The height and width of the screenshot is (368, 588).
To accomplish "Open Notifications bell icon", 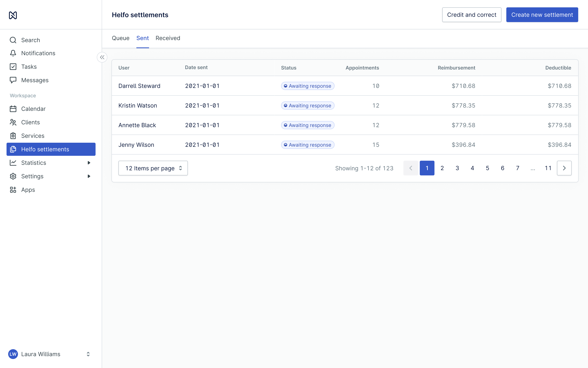I will [13, 53].
